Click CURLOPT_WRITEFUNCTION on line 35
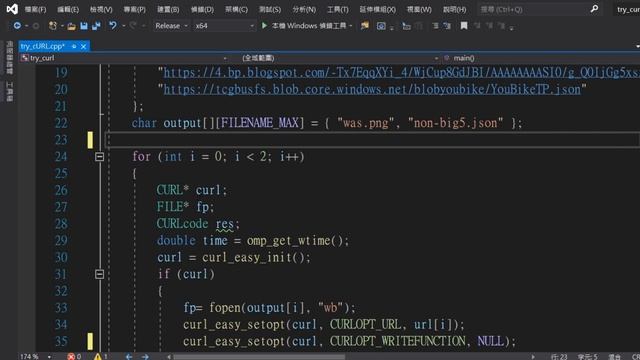Image resolution: width=640 pixels, height=360 pixels. pyautogui.click(x=398, y=341)
